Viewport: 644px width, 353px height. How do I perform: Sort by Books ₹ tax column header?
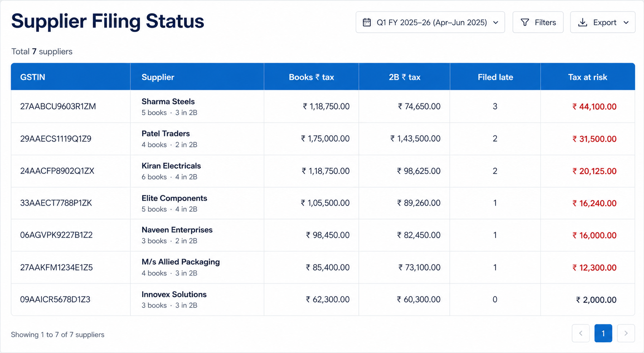tap(311, 77)
